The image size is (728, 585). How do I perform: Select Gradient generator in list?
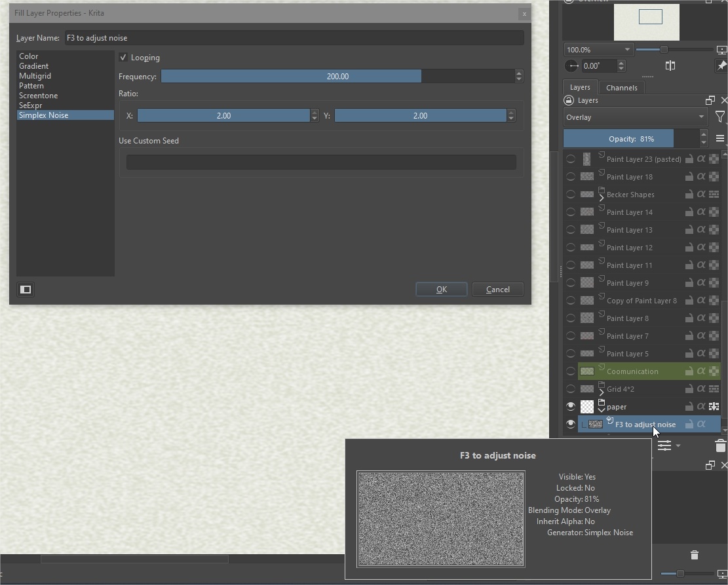click(x=66, y=66)
